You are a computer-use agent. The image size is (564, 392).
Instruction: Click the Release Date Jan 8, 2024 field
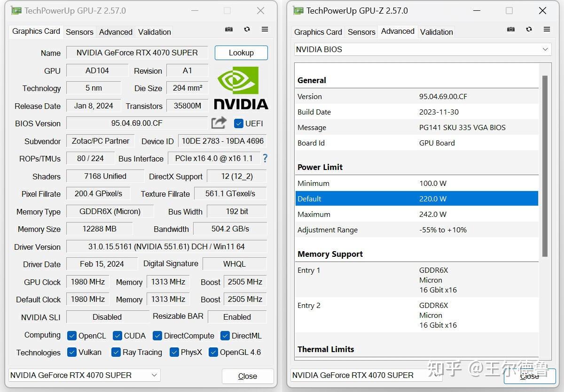(94, 106)
